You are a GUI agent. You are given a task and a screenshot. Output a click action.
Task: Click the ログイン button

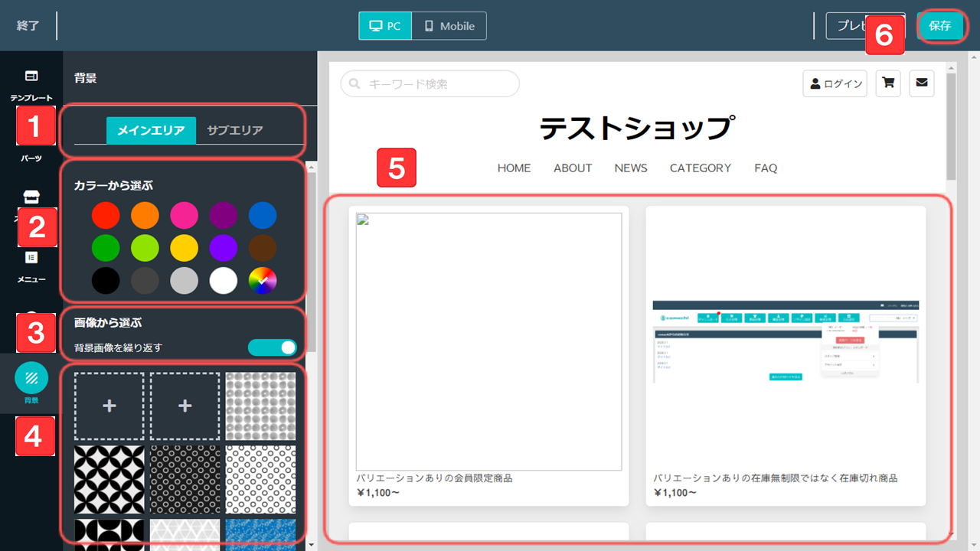coord(835,83)
